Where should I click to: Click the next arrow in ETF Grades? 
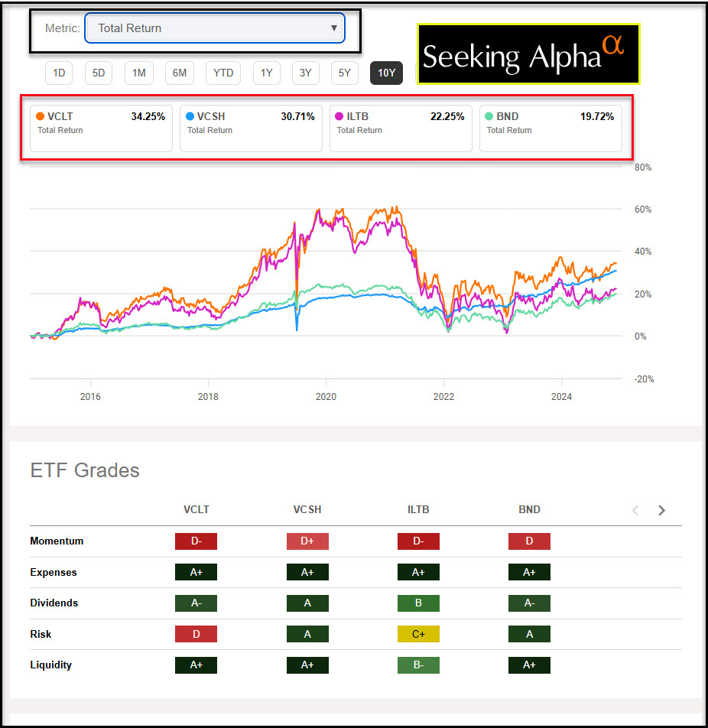coord(662,510)
